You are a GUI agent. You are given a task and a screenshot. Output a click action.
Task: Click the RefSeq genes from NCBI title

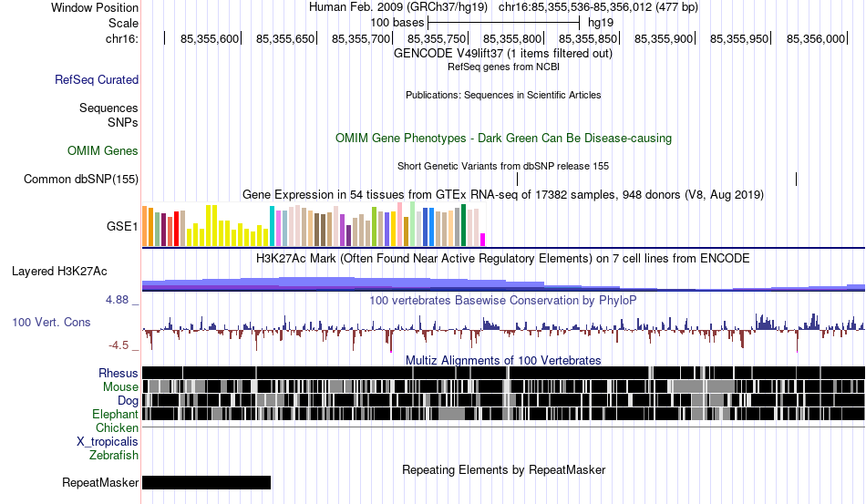click(503, 67)
